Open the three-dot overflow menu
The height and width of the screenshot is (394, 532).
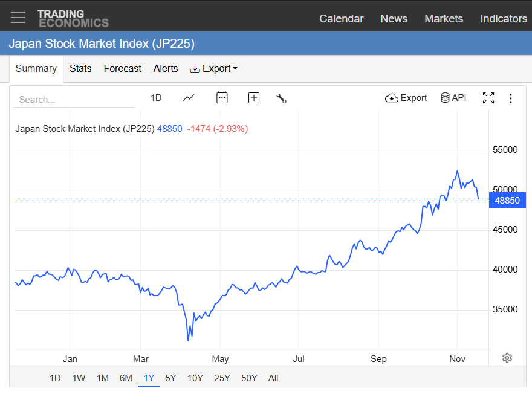point(511,97)
